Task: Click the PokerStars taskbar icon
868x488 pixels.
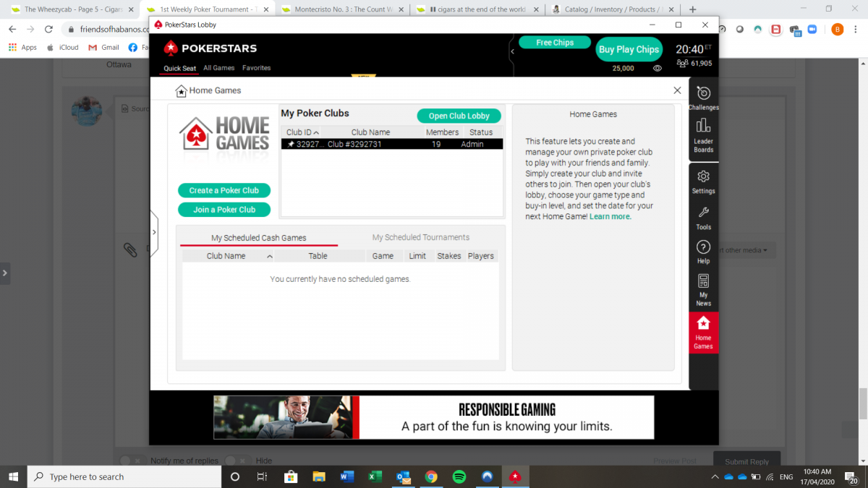Action: [515, 476]
